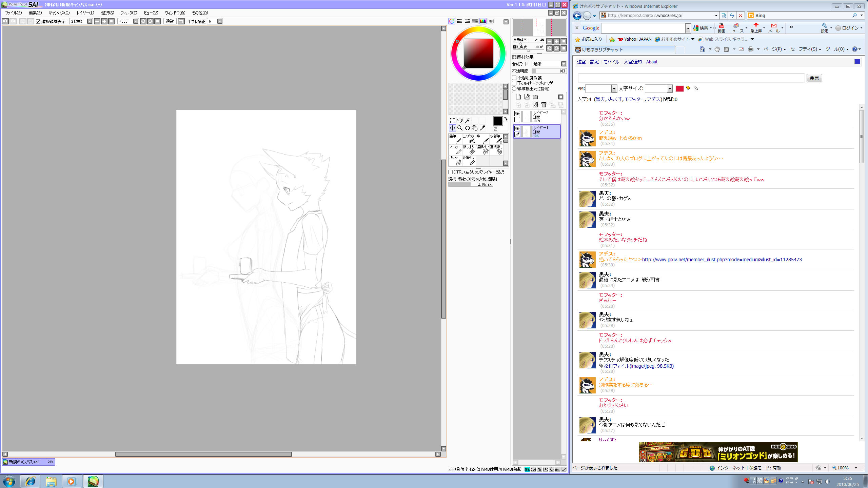
Task: Choose the 筆 brush tool
Action: coord(482,139)
